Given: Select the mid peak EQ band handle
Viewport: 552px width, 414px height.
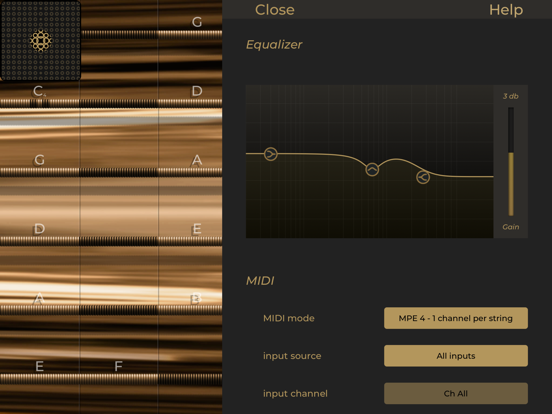Looking at the screenshot, I should (x=372, y=169).
